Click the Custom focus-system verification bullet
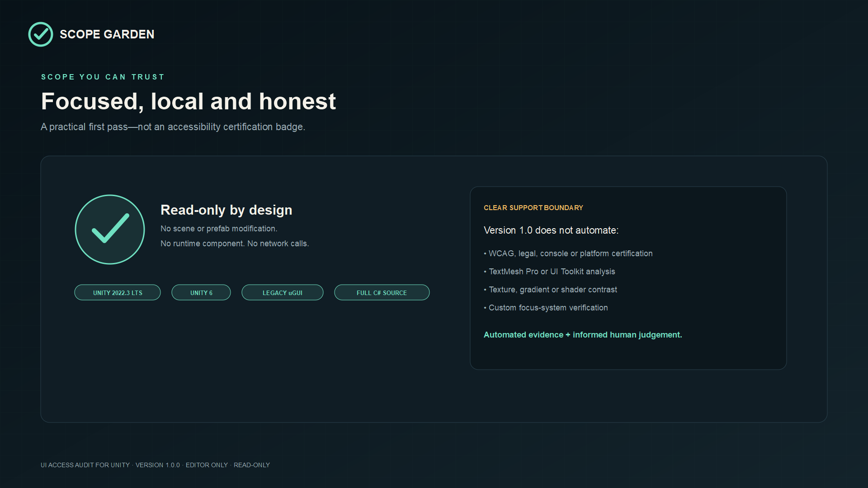This screenshot has width=868, height=488. tap(546, 308)
